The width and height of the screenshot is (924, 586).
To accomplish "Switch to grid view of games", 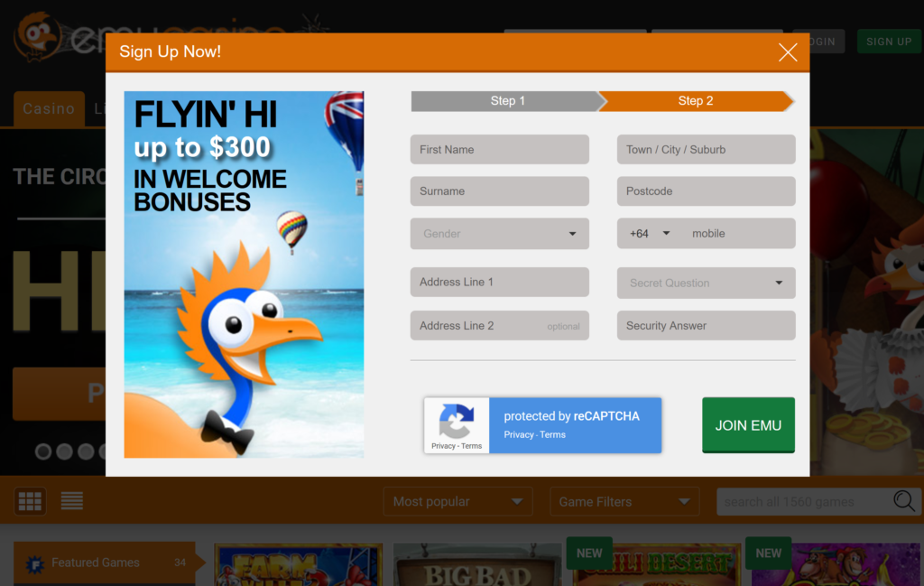I will (30, 501).
